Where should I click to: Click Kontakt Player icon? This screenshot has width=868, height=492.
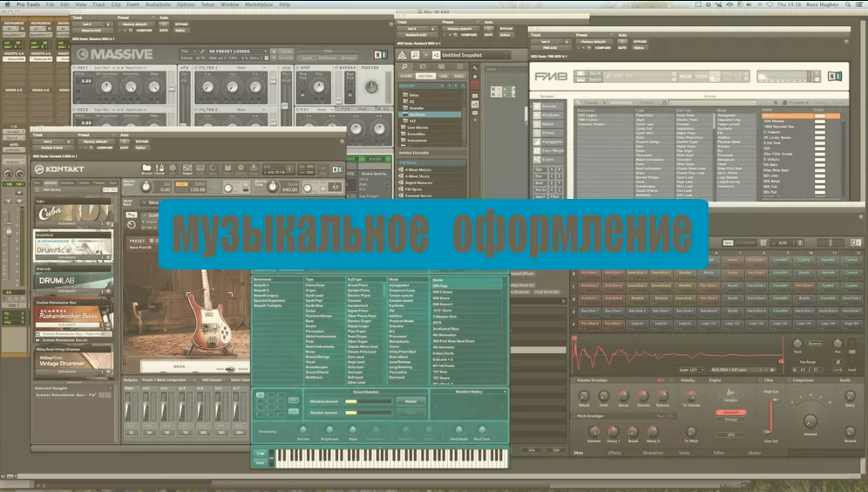(x=159, y=167)
